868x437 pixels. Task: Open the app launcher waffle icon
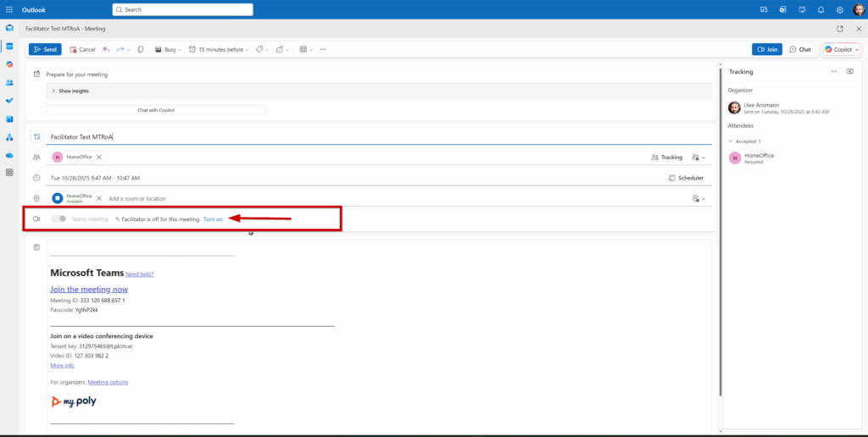[x=9, y=9]
